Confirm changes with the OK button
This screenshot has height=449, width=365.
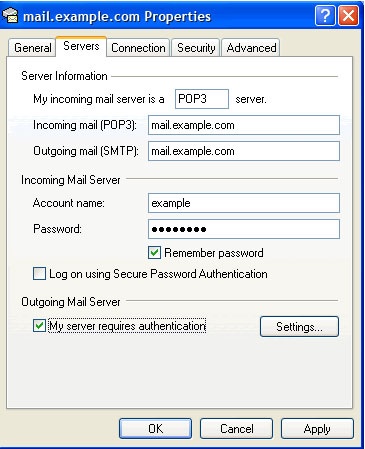tap(156, 429)
